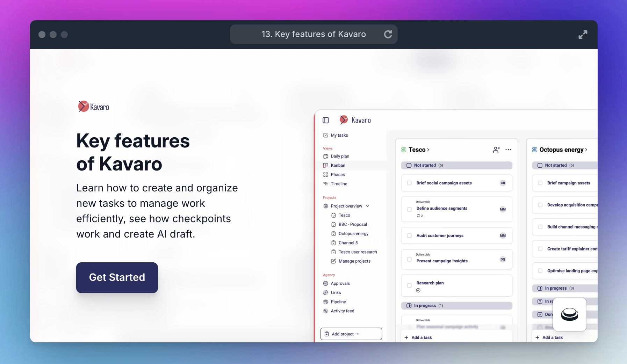627x364 pixels.
Task: Toggle the sidebar panel icon
Action: (326, 120)
